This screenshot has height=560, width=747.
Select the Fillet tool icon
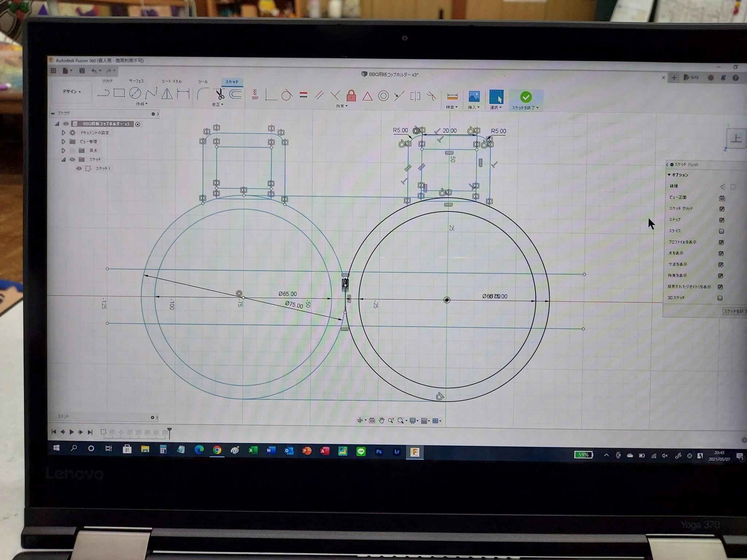tap(202, 94)
